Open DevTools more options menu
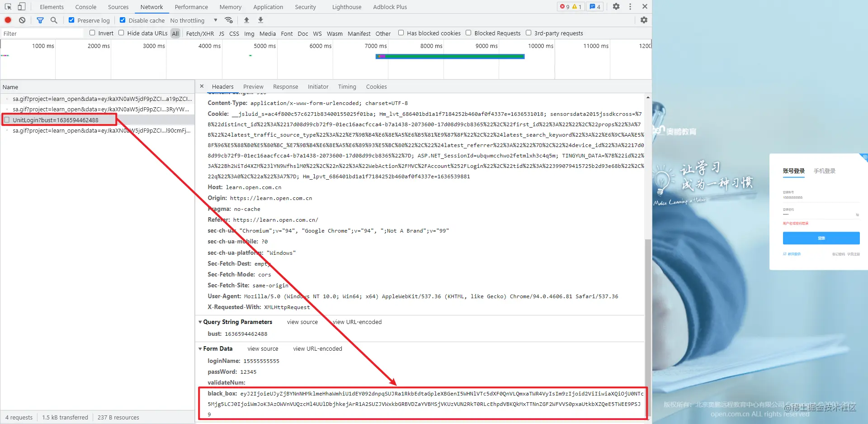868x424 pixels. 630,7
